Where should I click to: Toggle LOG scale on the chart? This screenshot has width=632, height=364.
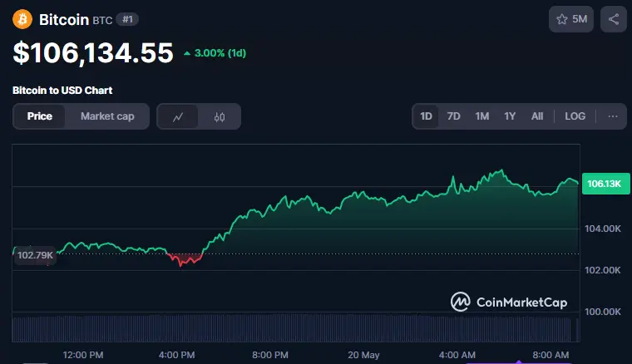coord(575,116)
